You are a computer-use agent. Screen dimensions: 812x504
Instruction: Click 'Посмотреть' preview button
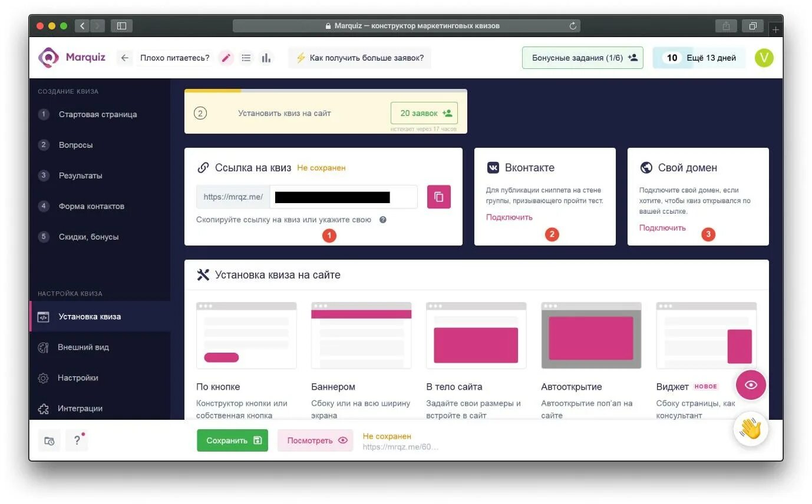point(315,440)
